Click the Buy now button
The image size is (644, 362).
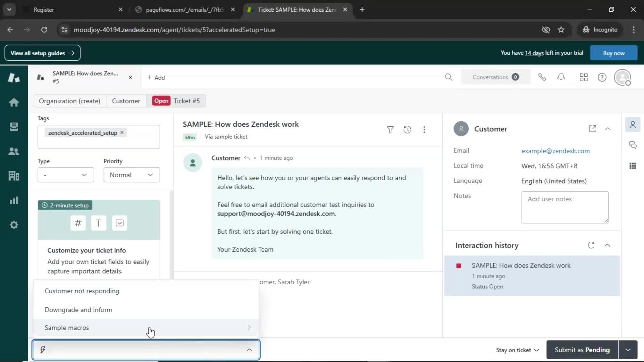[x=614, y=53]
